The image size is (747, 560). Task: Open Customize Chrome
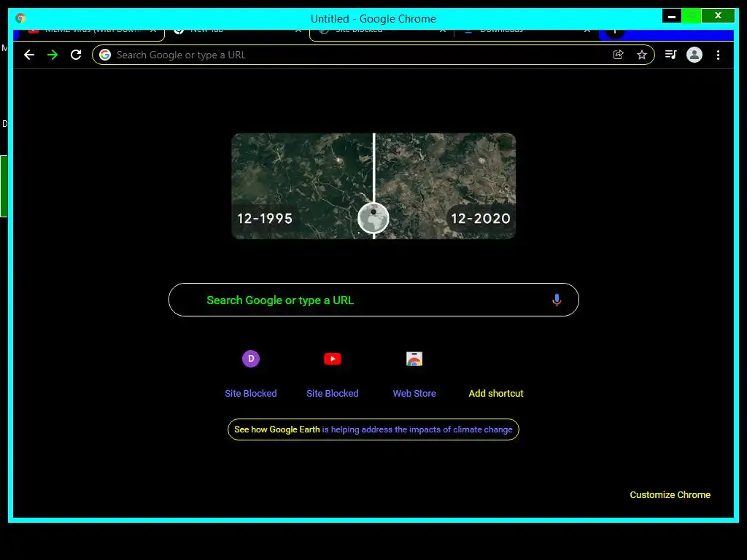click(x=670, y=495)
